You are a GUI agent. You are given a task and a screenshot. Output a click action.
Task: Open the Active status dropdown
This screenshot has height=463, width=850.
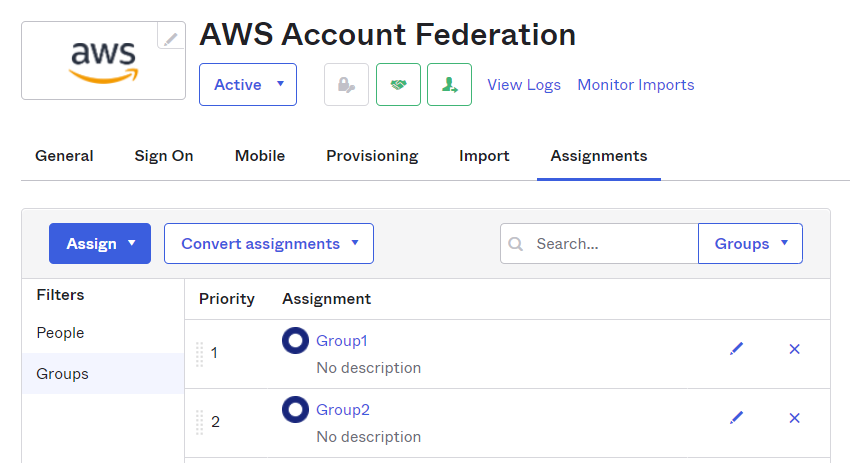click(248, 85)
